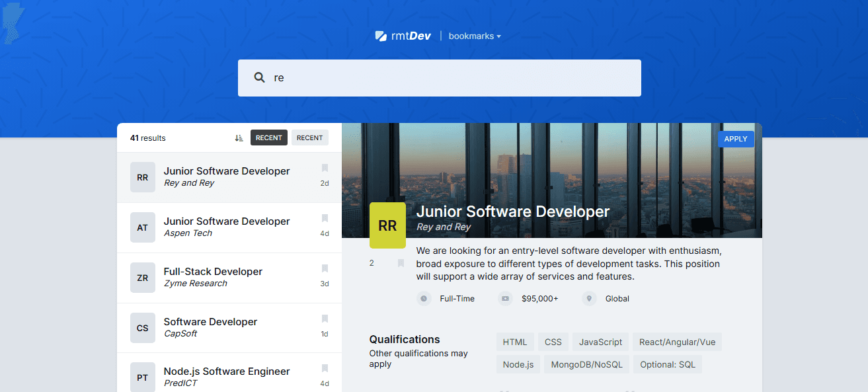Screen dimensions: 868x392
Task: Click the "4d" age on Aspen Tech row
Action: click(325, 233)
